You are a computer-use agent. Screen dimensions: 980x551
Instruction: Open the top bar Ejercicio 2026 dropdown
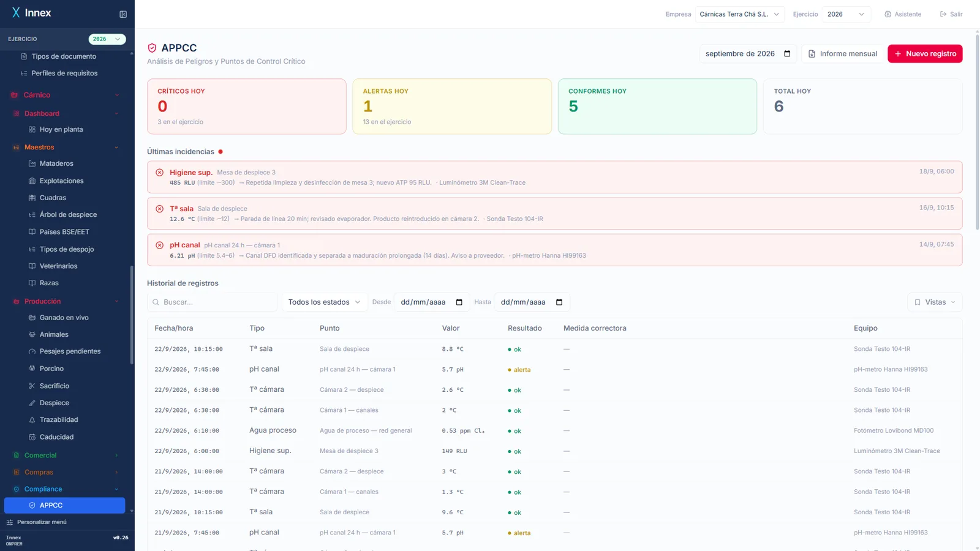[846, 14]
